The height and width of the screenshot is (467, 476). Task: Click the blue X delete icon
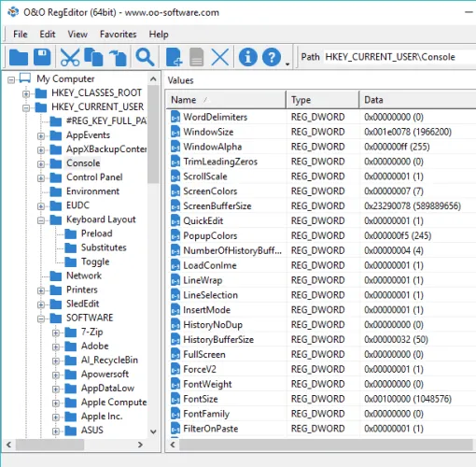220,57
